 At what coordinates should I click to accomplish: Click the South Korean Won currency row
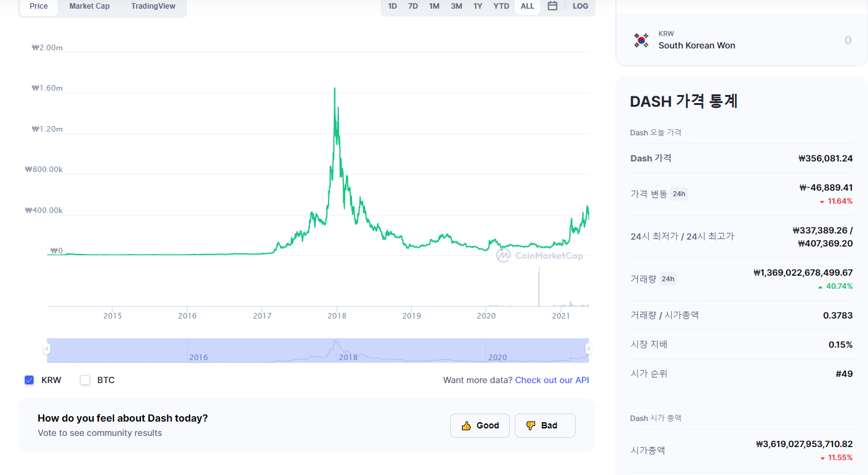tap(741, 40)
